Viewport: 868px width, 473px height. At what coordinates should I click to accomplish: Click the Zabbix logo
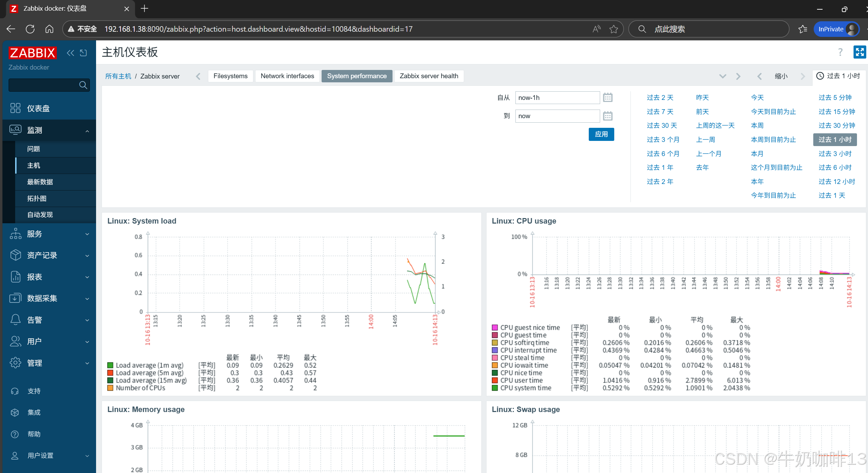[x=32, y=53]
